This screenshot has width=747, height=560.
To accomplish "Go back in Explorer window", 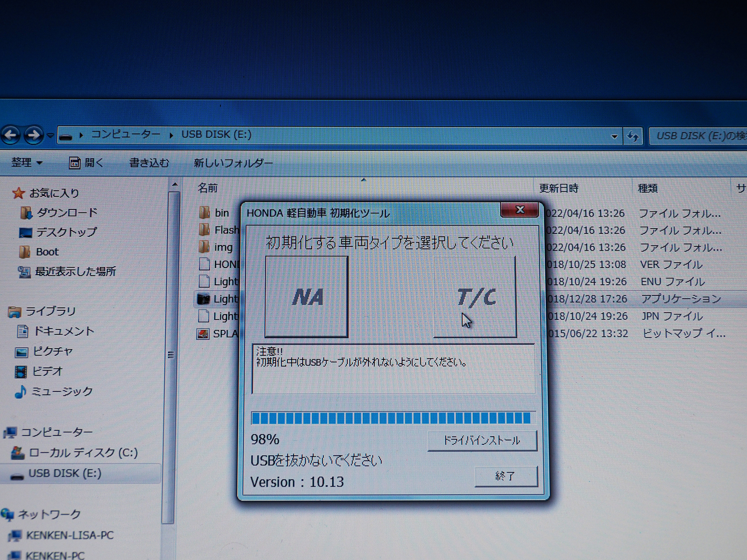I will [x=11, y=135].
